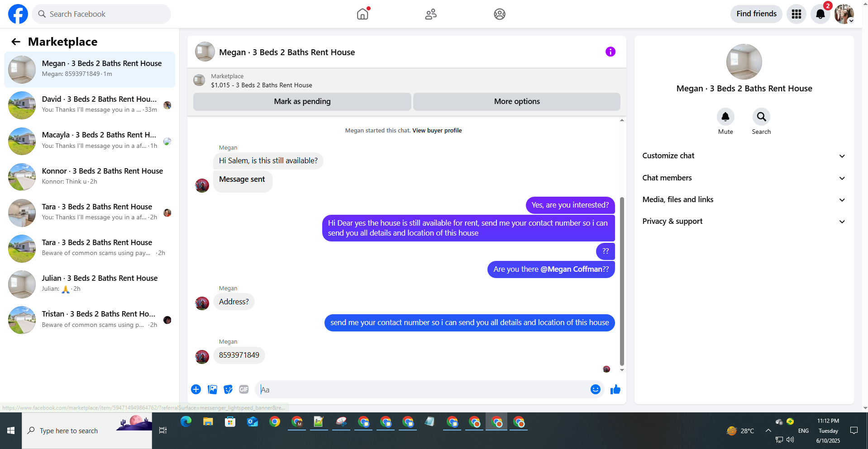Click ENG language indicator in tray

(x=803, y=431)
